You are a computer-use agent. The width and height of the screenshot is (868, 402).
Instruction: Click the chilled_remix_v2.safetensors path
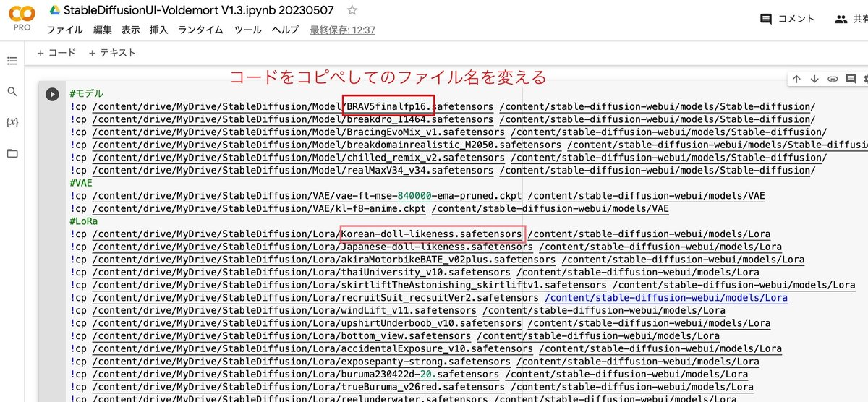[299, 157]
